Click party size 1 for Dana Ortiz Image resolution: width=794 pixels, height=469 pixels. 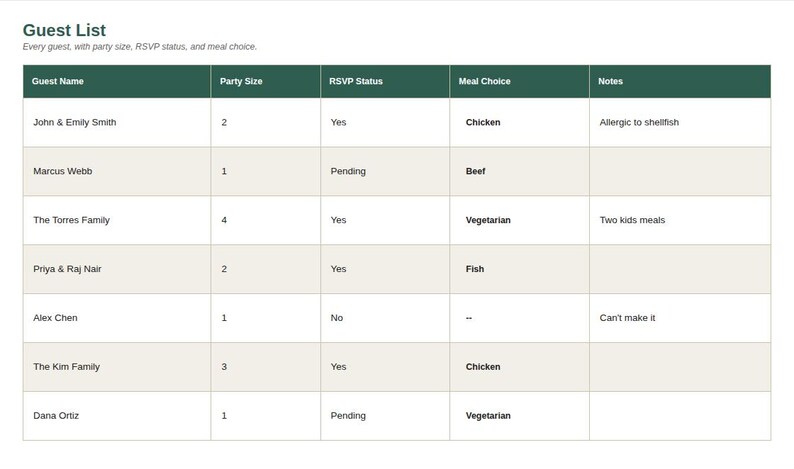266,416
